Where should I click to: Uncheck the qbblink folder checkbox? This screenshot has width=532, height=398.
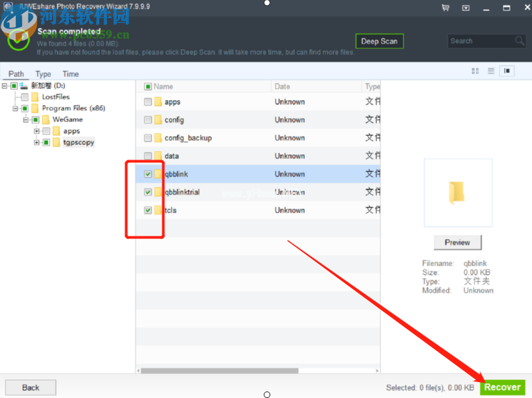pos(148,174)
